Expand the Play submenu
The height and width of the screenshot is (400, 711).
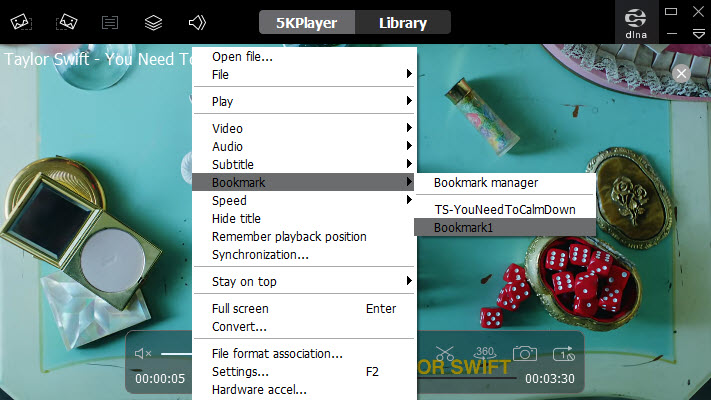(304, 101)
